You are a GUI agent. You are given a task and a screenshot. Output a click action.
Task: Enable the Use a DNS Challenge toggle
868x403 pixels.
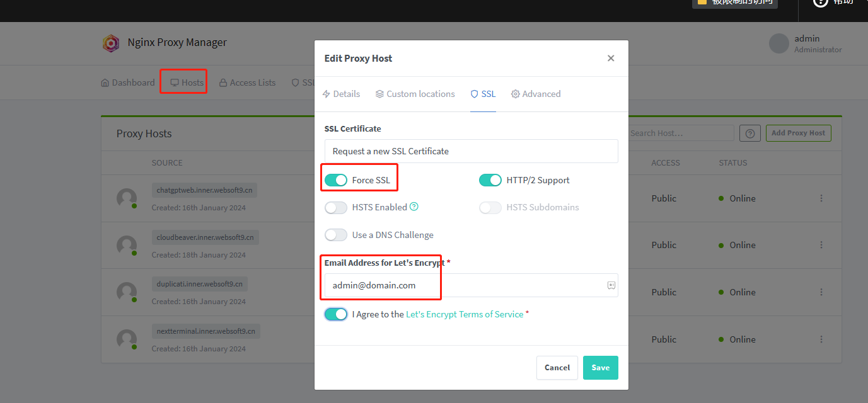tap(336, 235)
